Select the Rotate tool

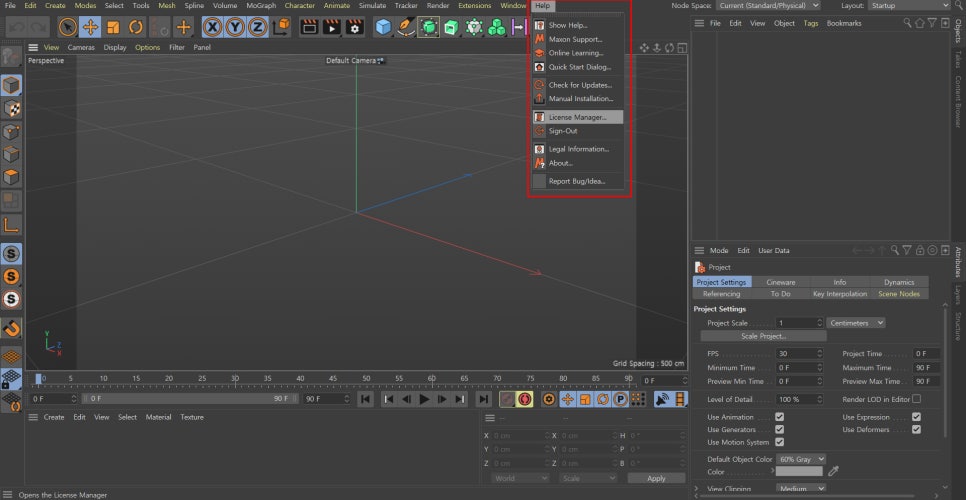tap(136, 27)
